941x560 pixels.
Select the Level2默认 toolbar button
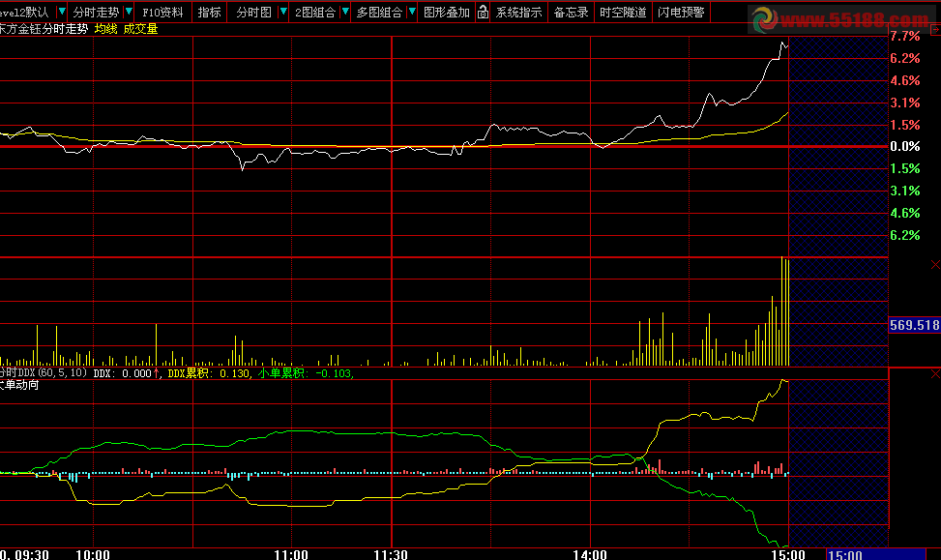pyautogui.click(x=25, y=12)
